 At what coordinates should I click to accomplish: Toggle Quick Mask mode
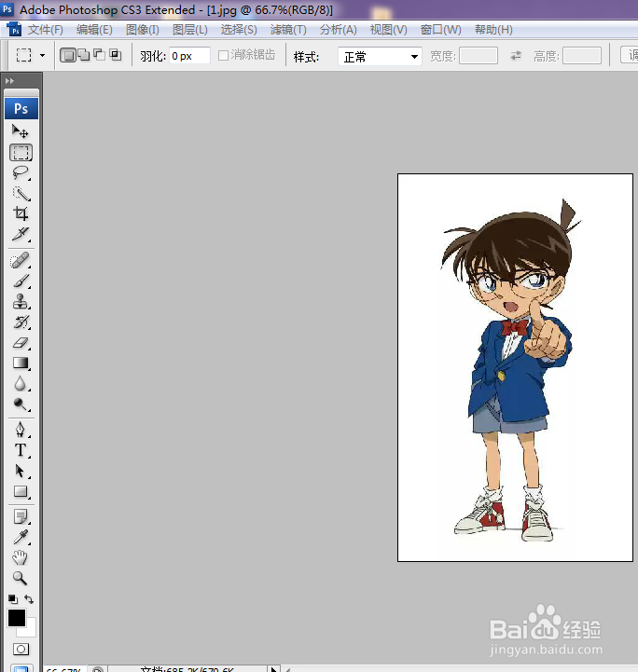pos(21,649)
